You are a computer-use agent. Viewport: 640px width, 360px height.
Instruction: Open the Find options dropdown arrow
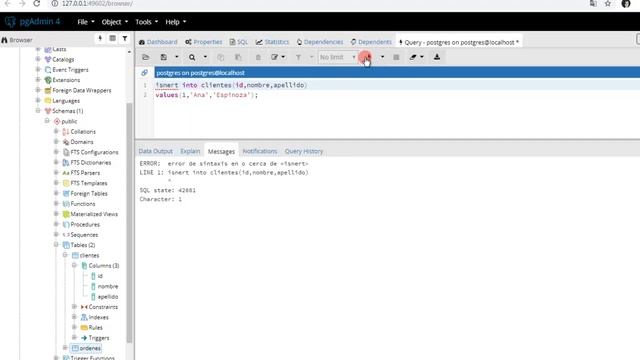pyautogui.click(x=205, y=57)
